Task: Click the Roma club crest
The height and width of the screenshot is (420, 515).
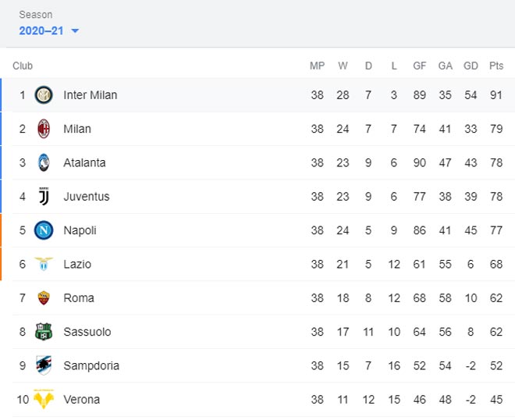Action: (44, 298)
